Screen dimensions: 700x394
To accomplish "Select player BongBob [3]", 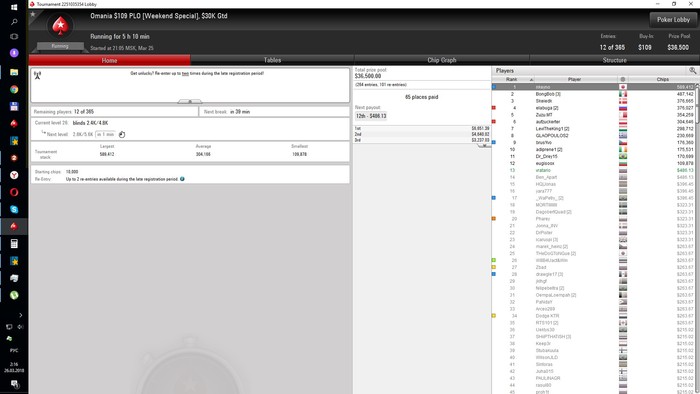I will point(548,94).
